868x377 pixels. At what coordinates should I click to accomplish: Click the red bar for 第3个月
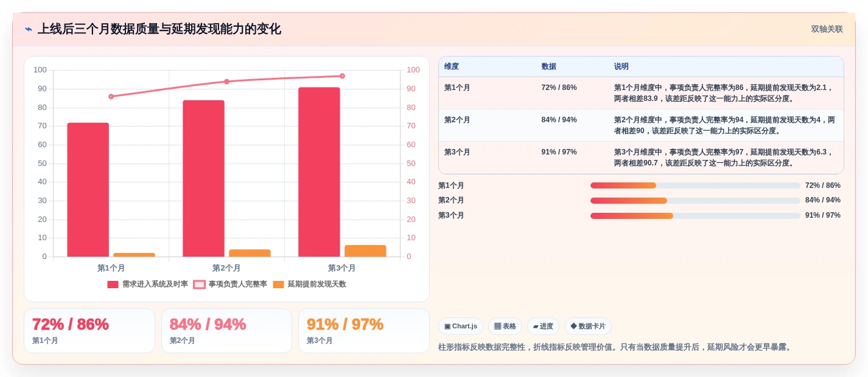(319, 172)
